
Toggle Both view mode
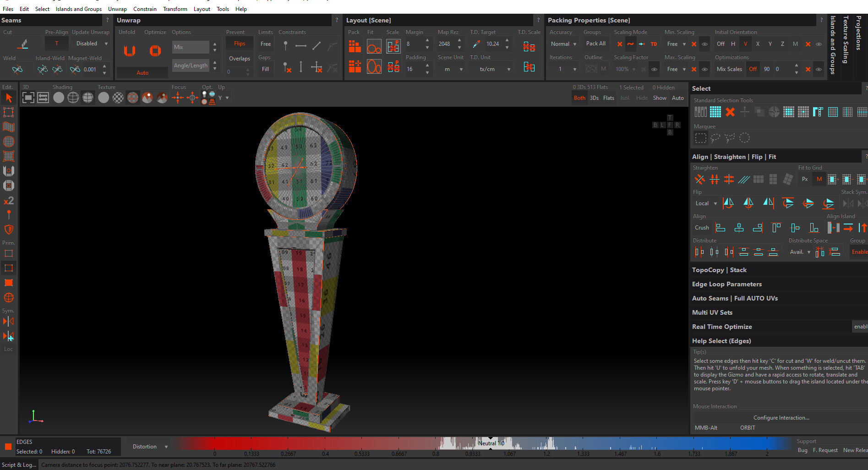(579, 98)
